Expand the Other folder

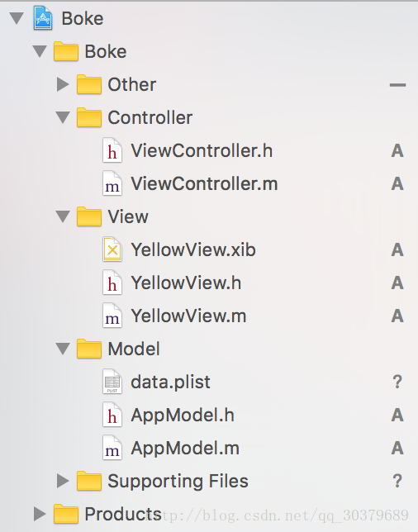pos(63,84)
